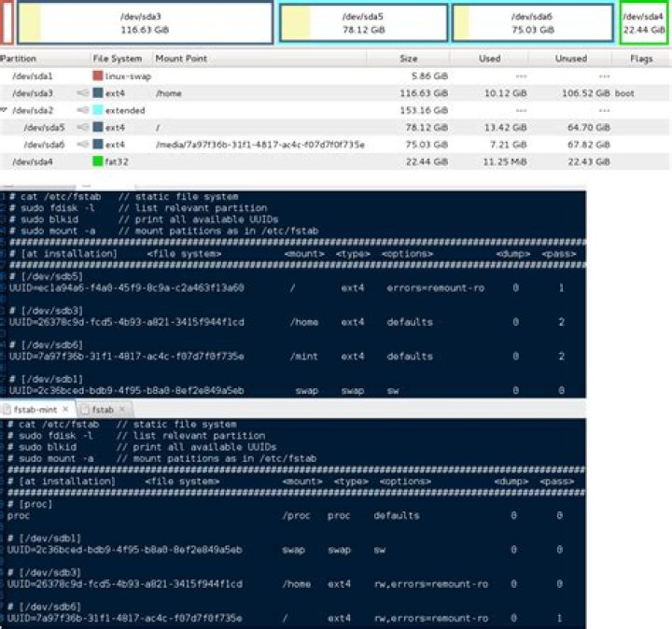Sort by the Unused column header
Viewport: 672px width, 629px height.
(571, 59)
